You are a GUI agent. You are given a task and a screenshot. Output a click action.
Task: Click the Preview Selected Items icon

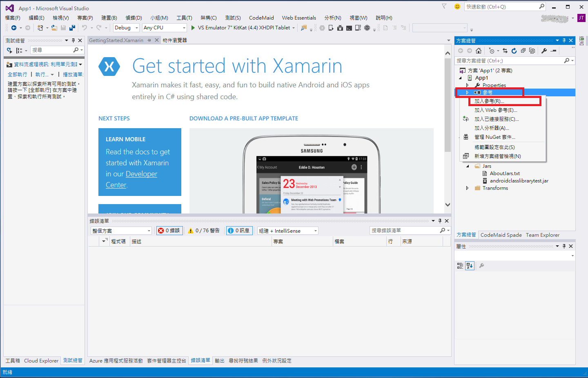(x=554, y=51)
